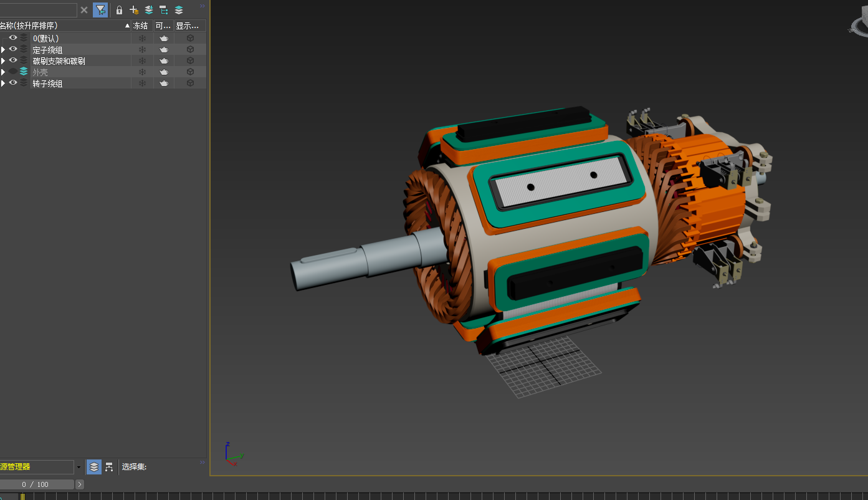
Task: Show the hidden 外壳 layer via eye
Action: (13, 72)
